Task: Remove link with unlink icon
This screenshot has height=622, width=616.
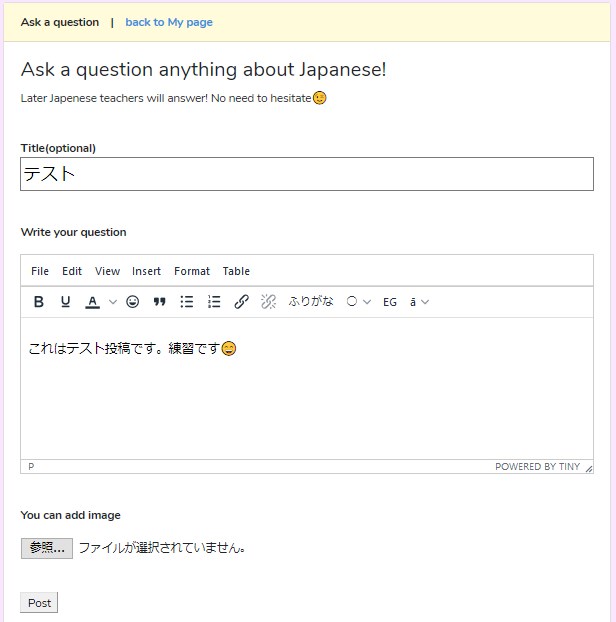Action: point(268,302)
